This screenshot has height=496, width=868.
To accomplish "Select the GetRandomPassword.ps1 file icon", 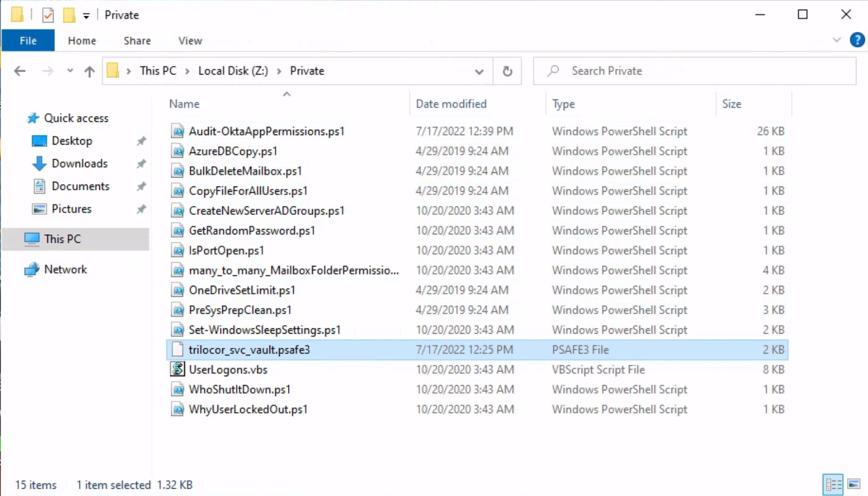I will click(178, 231).
